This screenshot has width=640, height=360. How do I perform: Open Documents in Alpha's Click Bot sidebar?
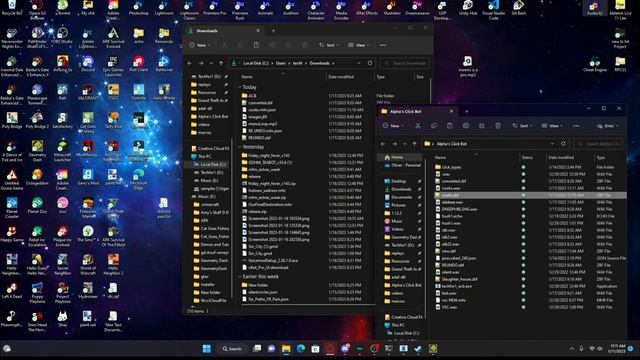pos(402,197)
